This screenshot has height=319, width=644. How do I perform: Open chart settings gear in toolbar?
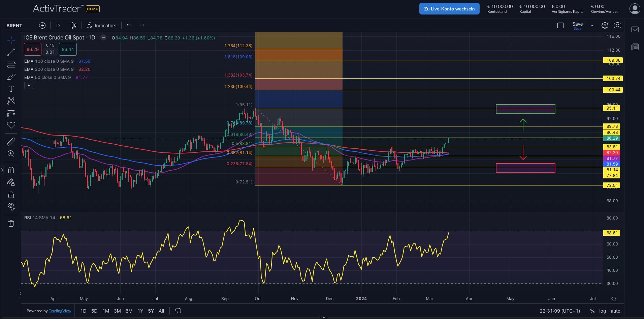point(605,25)
